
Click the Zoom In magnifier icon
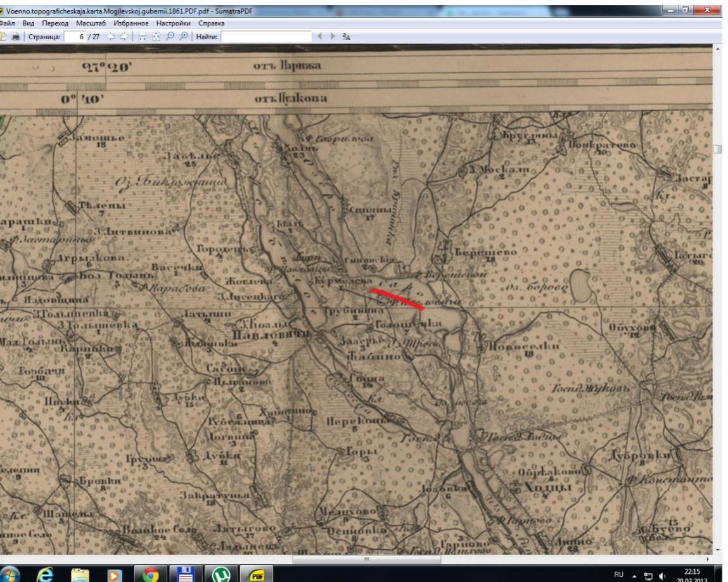point(182,37)
